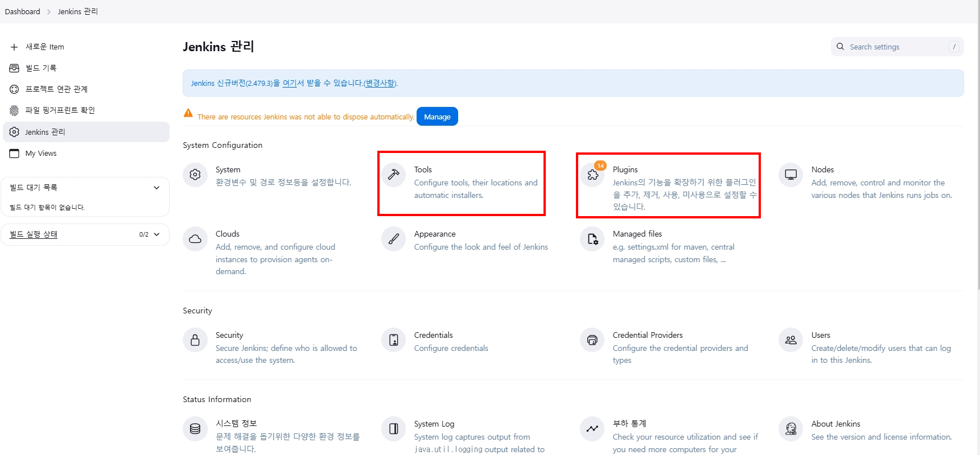Open the Security settings title
This screenshot has height=455, width=980.
(229, 335)
